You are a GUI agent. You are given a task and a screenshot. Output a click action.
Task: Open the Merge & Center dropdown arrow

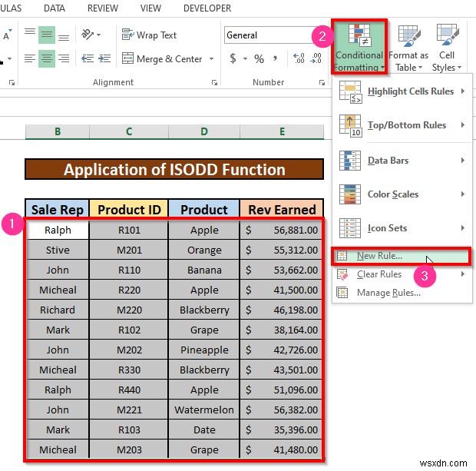[x=212, y=58]
